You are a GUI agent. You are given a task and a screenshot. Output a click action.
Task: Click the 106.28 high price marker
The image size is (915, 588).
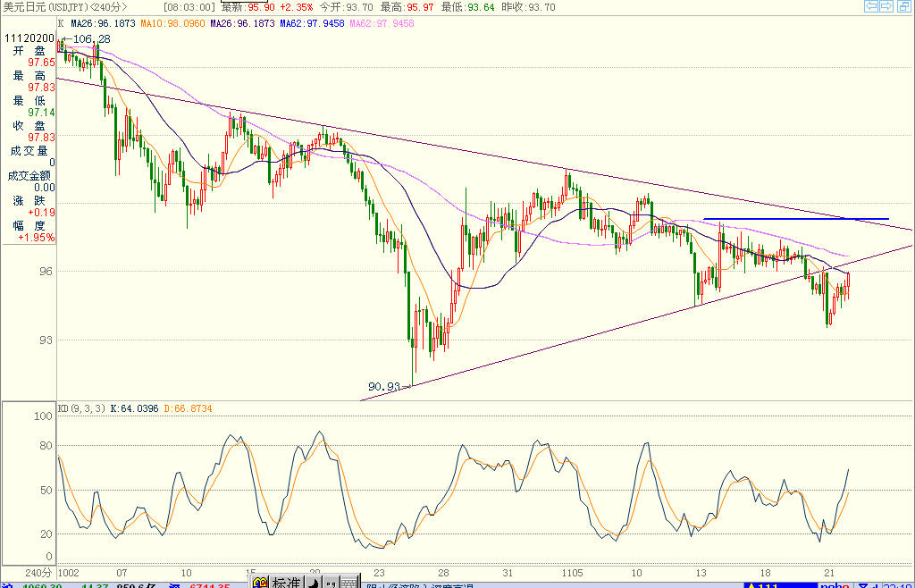[87, 39]
